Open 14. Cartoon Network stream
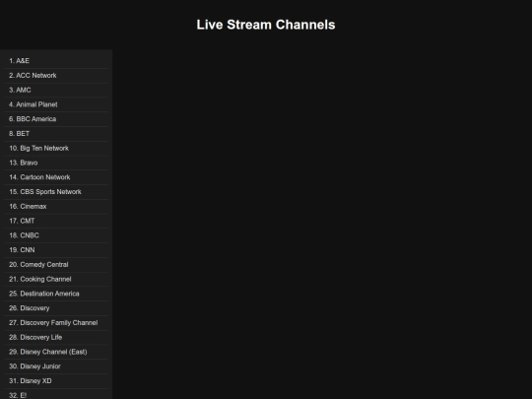 56,177
